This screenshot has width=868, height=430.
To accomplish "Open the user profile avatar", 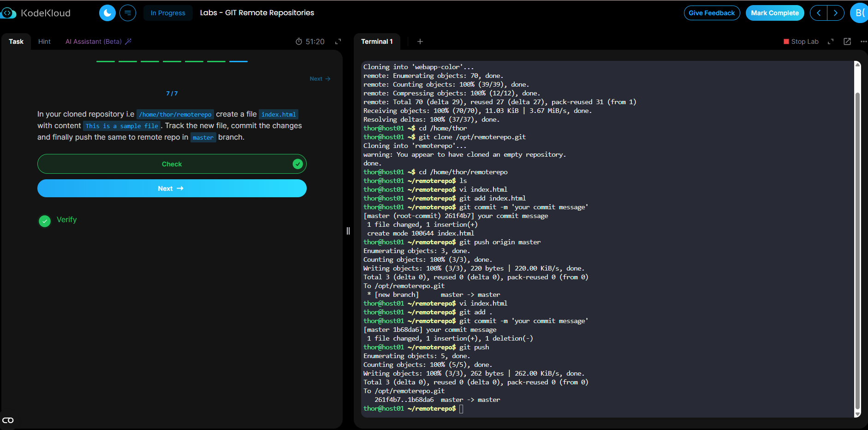I will click(859, 13).
